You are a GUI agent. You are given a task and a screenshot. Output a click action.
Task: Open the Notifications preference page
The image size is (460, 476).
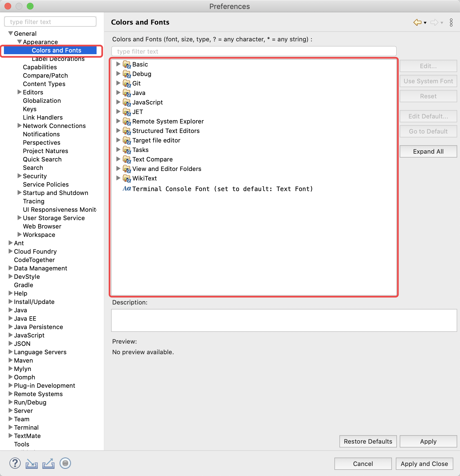pos(41,134)
